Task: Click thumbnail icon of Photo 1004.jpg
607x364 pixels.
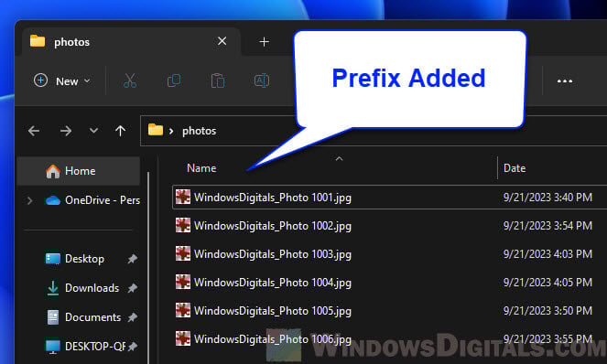Action: point(183,282)
